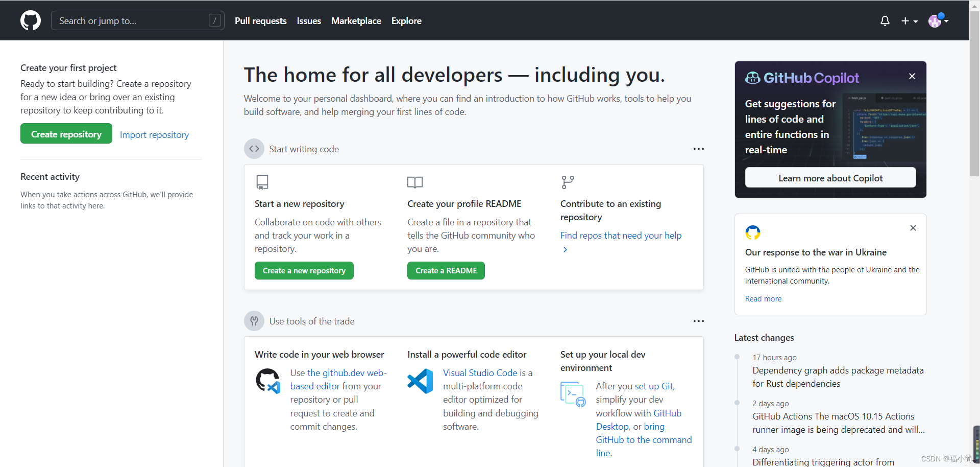Click Create a new repository button

pos(304,271)
